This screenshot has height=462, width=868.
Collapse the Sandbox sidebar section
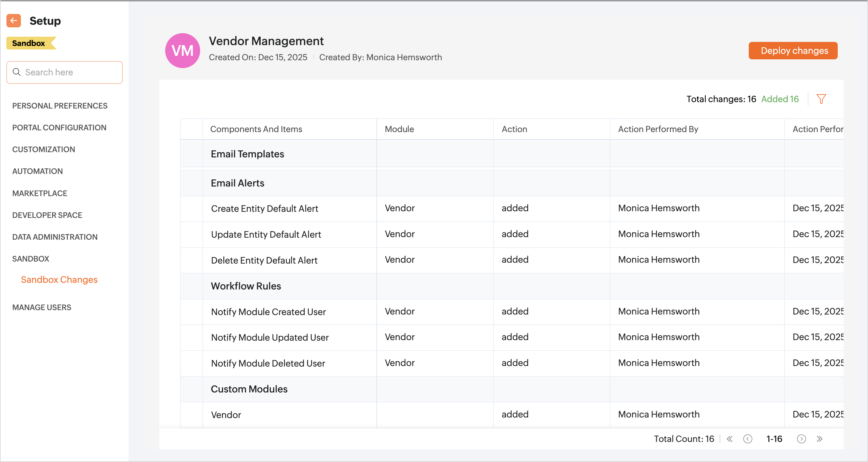(31, 259)
